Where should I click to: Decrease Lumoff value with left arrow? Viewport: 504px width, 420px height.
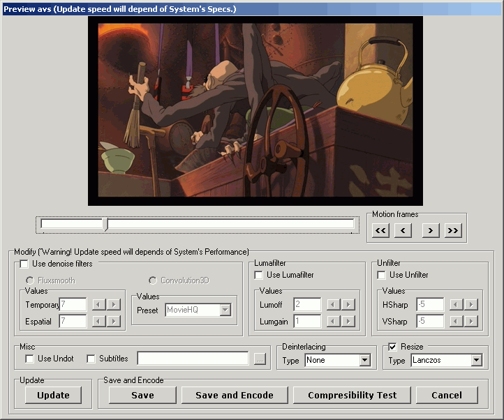click(x=333, y=304)
